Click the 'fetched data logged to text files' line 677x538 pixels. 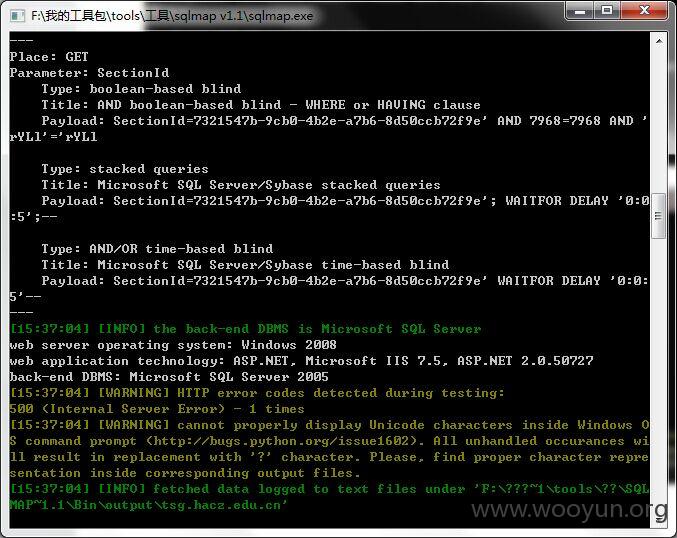click(329, 497)
